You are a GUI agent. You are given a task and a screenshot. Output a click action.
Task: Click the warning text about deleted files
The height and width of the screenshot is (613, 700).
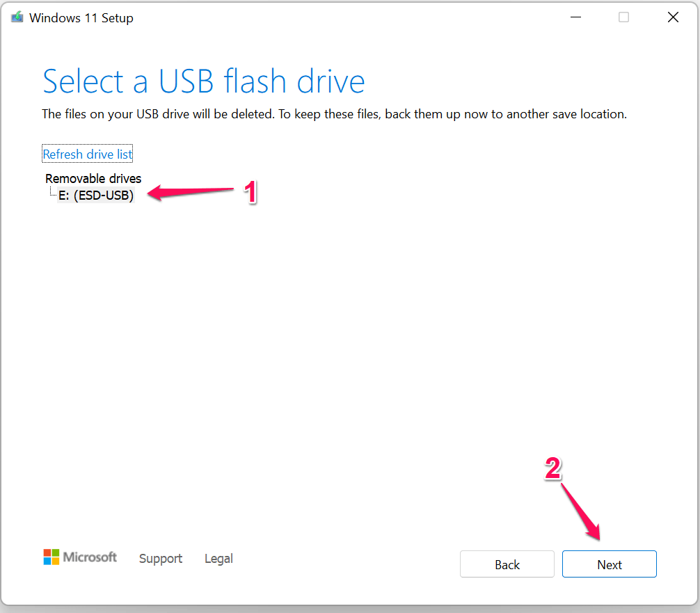click(334, 114)
